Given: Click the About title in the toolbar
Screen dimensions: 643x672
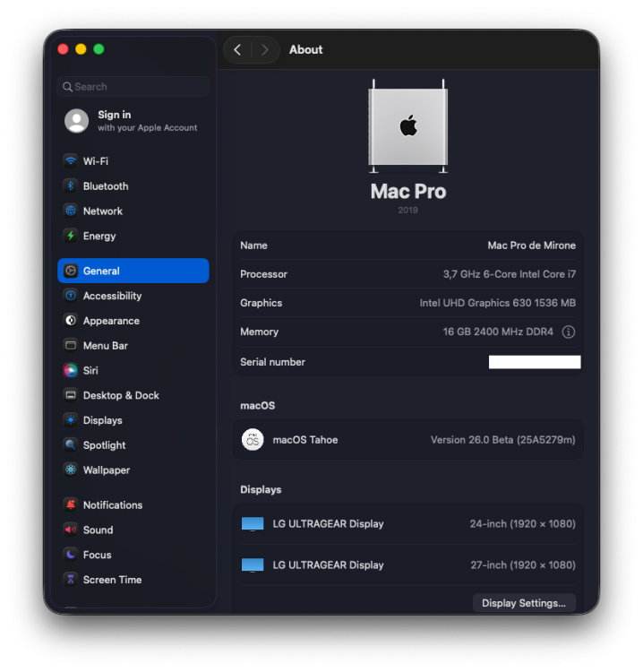Looking at the screenshot, I should tap(306, 49).
